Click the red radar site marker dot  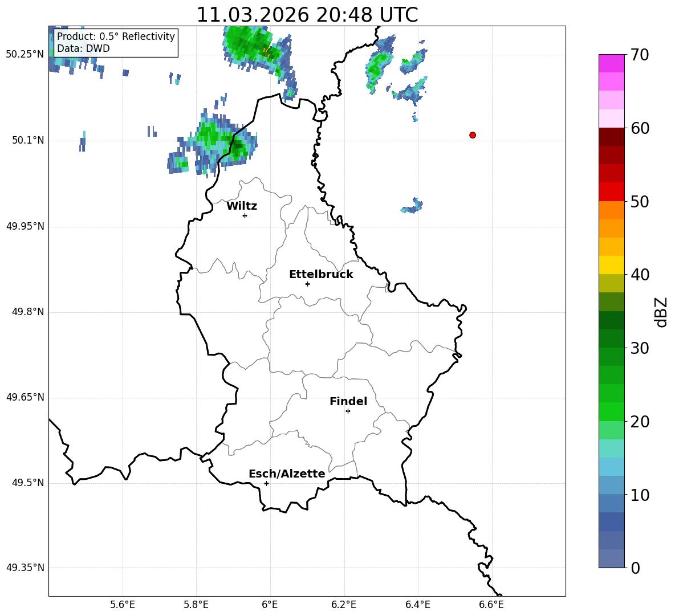(x=472, y=135)
